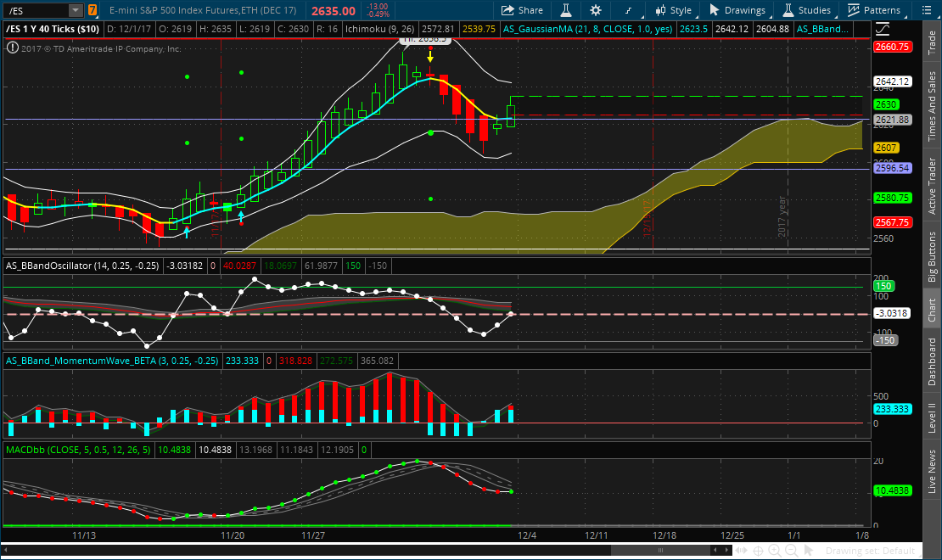942x560 pixels.
Task: Expand the /ES symbol dropdown arrow
Action: pyautogui.click(x=75, y=10)
